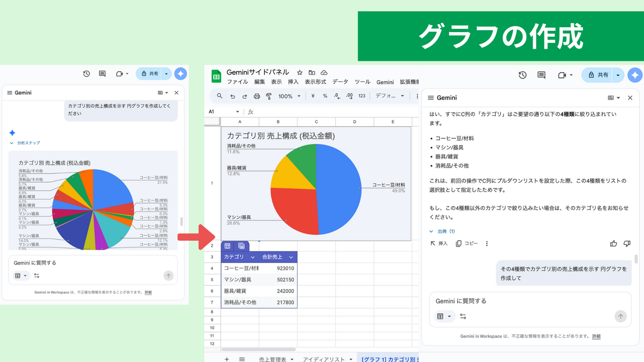Close the left Gemini panel

point(177,93)
